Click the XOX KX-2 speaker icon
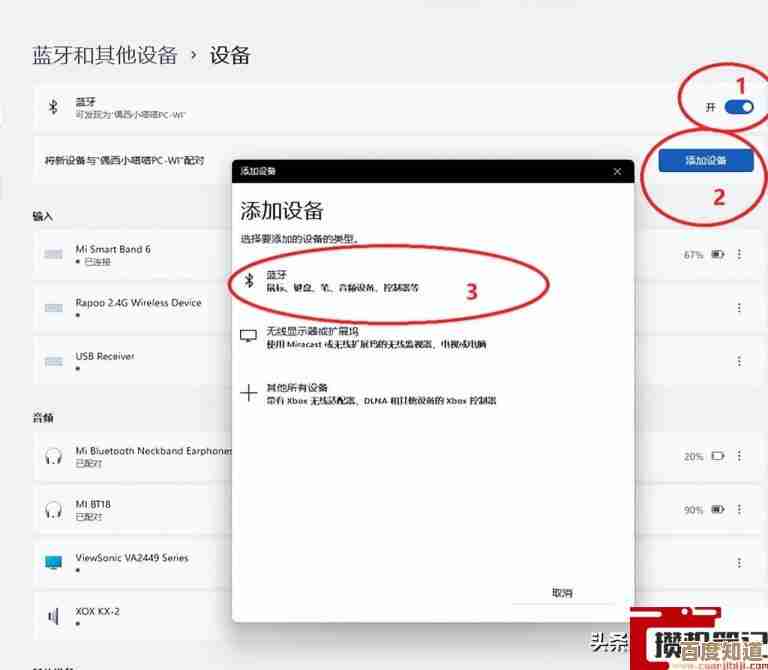 pyautogui.click(x=53, y=616)
